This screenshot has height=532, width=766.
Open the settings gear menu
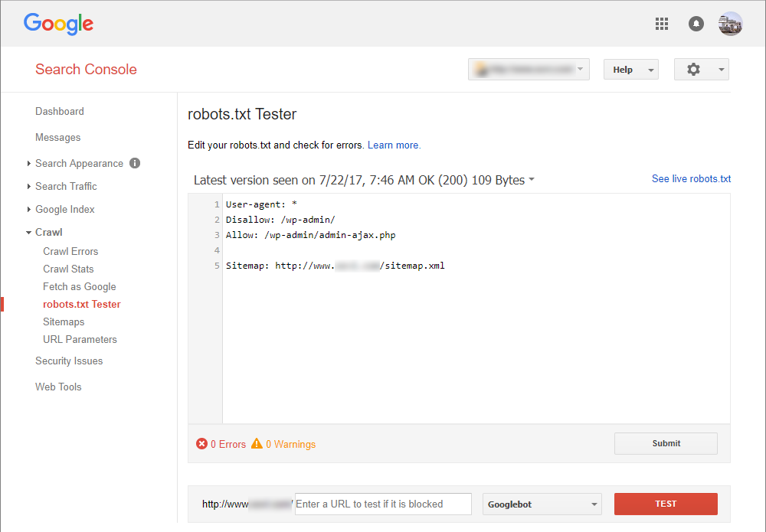pos(693,70)
